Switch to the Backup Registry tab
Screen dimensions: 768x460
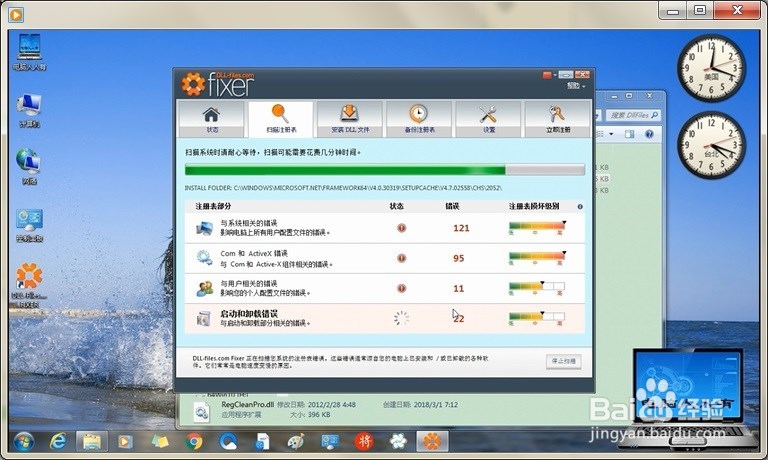coord(419,119)
